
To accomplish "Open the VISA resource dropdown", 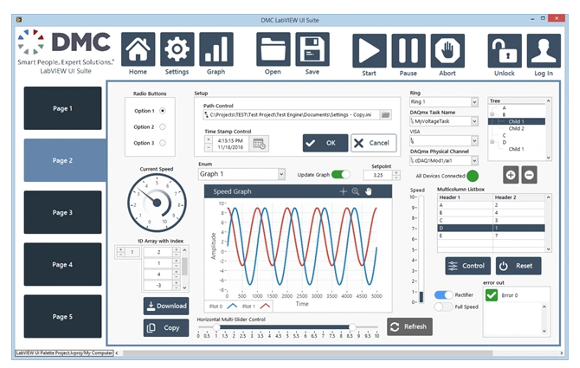I will [474, 141].
